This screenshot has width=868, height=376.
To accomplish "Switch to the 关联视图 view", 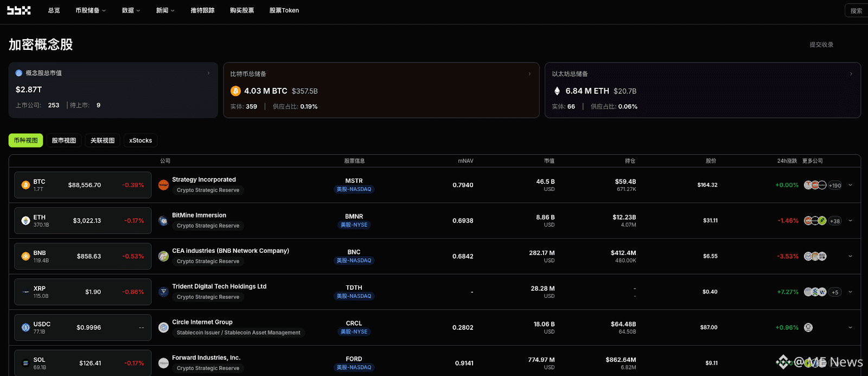I will (103, 141).
